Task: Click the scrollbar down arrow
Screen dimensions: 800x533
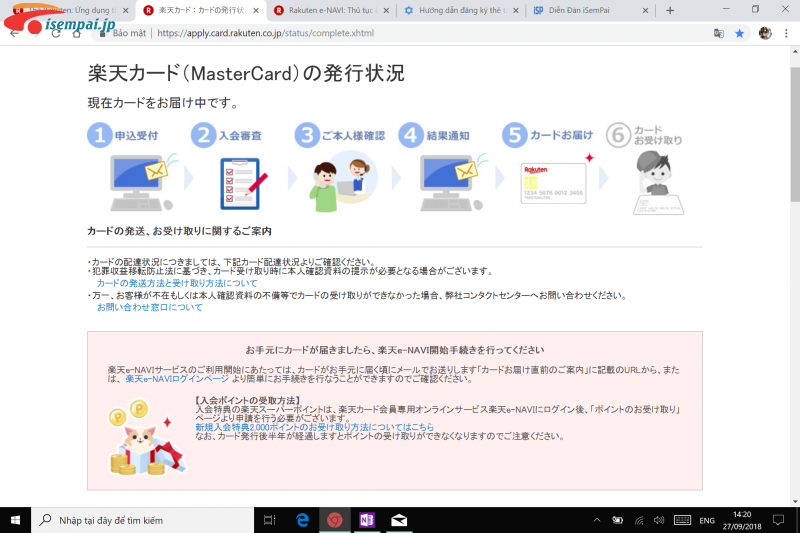Action: tap(795, 501)
